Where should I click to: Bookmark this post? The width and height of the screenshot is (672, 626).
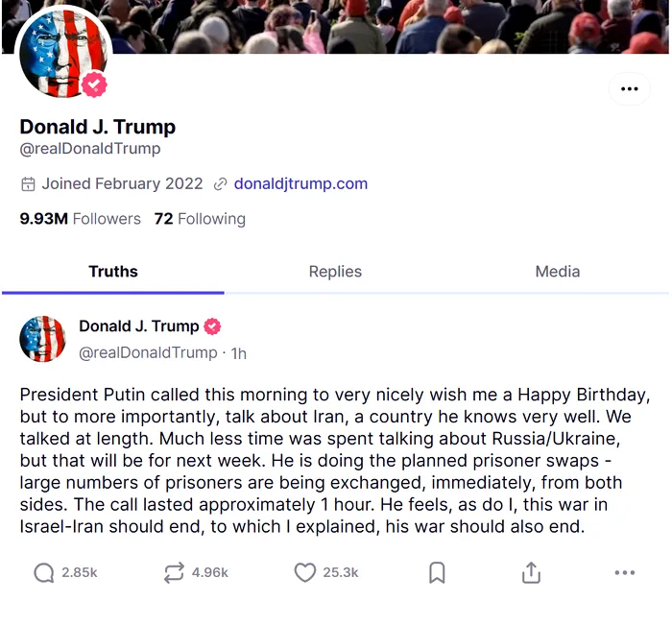(x=437, y=573)
